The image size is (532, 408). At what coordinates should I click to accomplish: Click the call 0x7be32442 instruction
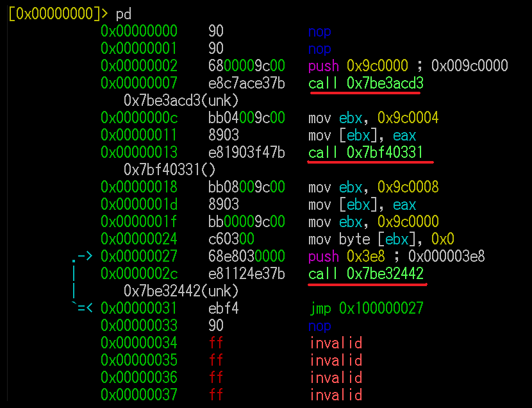[x=366, y=273]
